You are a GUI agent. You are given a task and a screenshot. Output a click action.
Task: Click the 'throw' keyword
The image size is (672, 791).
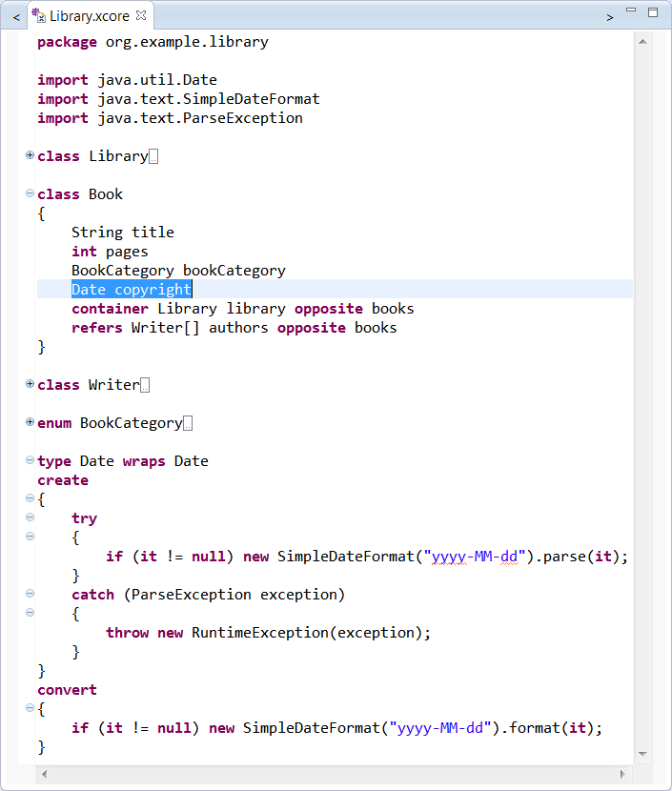pos(127,633)
